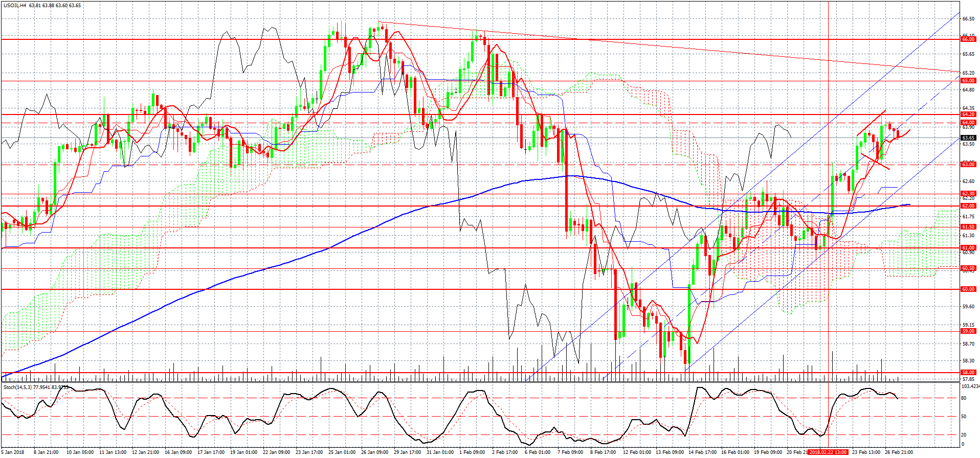Select the red 61.00 price level label
This screenshot has width=980, height=458.
[968, 248]
